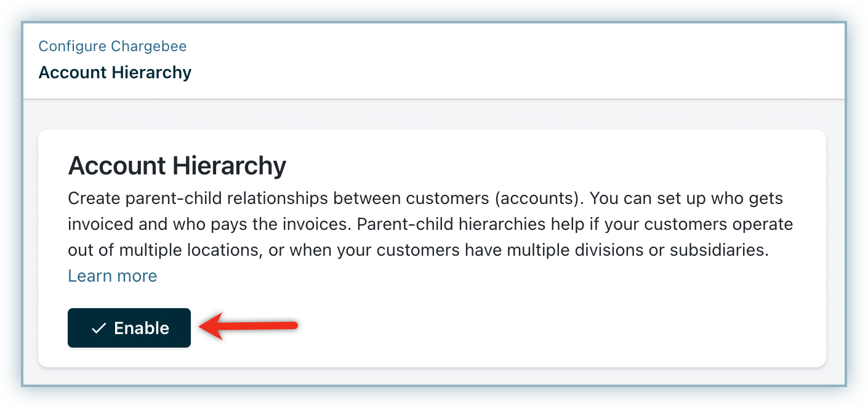Follow Learn more about account hierarchies

(113, 275)
